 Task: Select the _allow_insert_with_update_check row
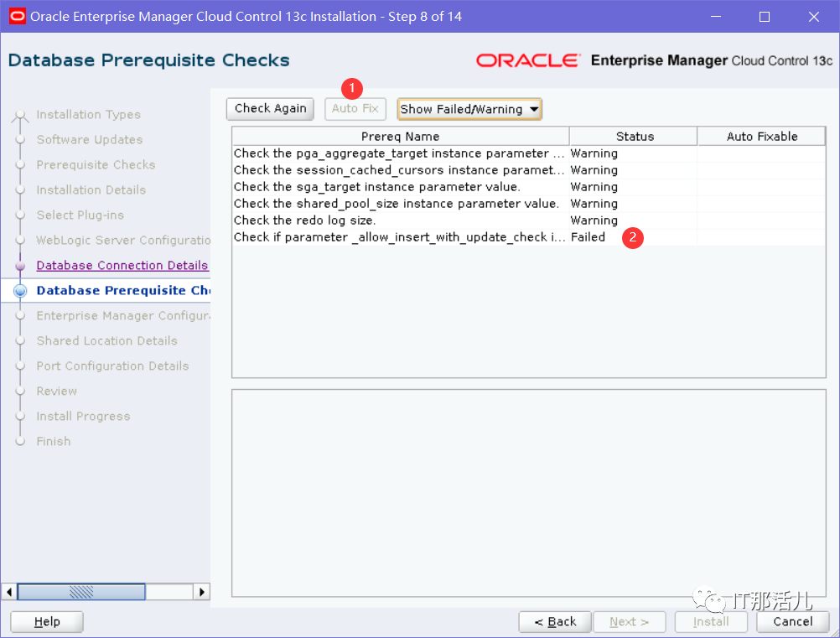click(x=529, y=236)
